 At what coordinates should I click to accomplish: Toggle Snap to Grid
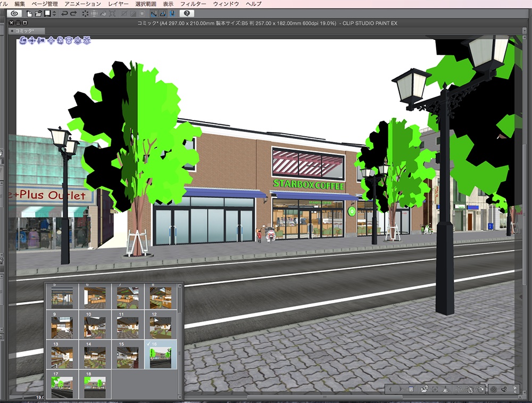coord(172,14)
